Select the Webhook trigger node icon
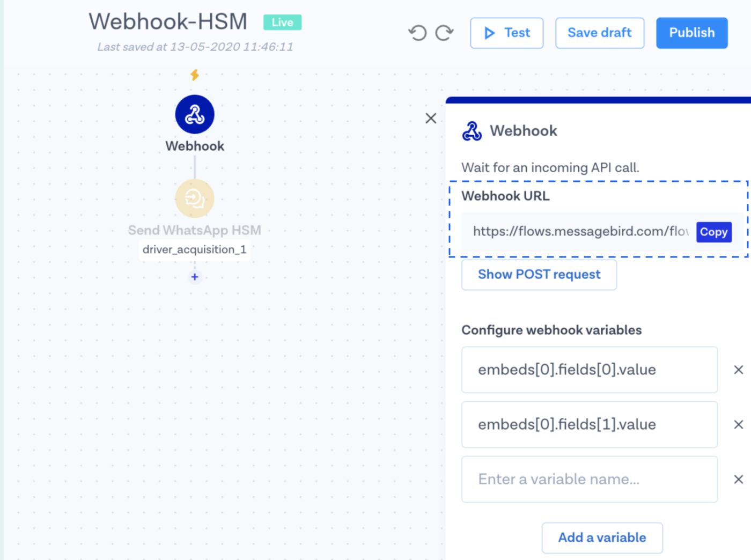 (x=195, y=114)
